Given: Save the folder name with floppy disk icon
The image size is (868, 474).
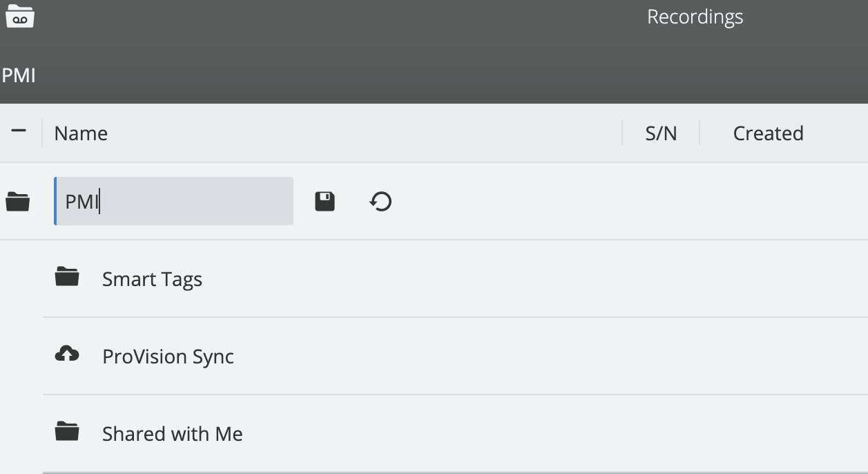Looking at the screenshot, I should [x=325, y=201].
